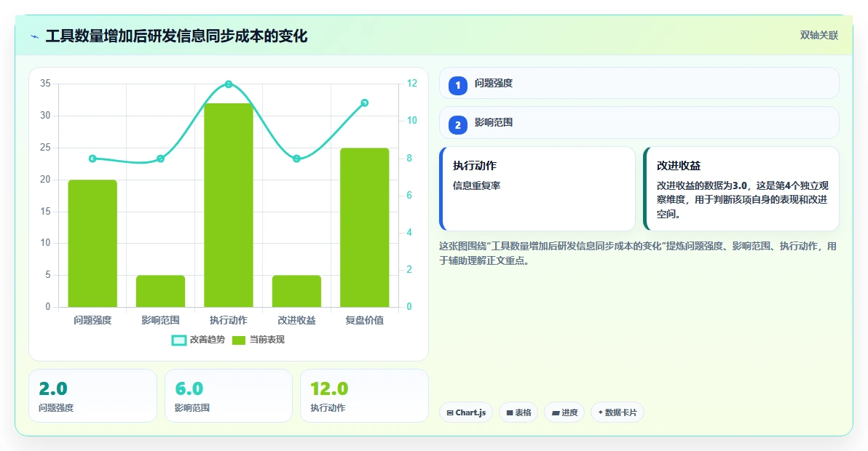Viewport: 868px width, 451px height.
Task: Click the short green bar for 影响范围
Action: click(160, 291)
